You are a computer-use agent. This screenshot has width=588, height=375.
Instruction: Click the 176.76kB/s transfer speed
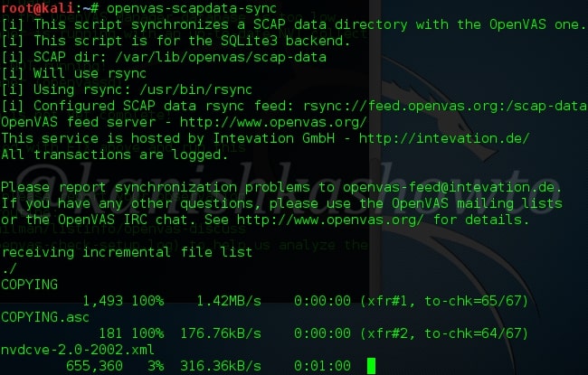(x=221, y=333)
